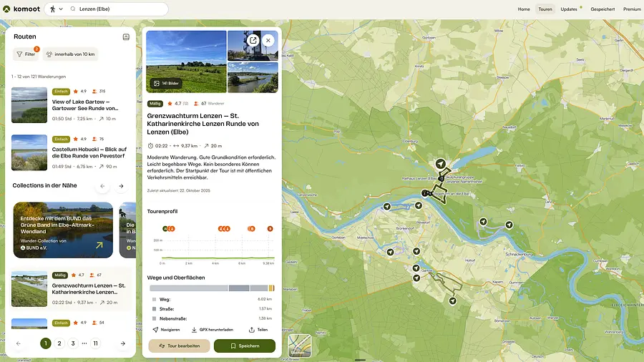This screenshot has width=644, height=362.
Task: Collapse the Routen panel
Action: 126,36
